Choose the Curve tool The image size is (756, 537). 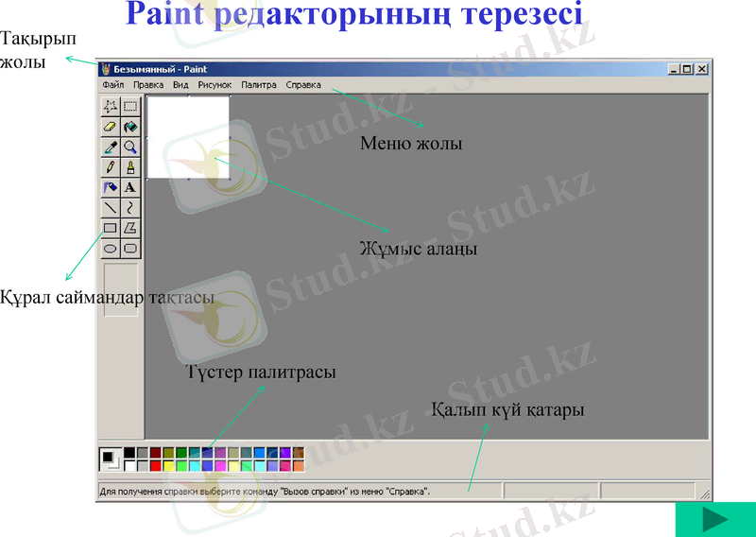130,207
